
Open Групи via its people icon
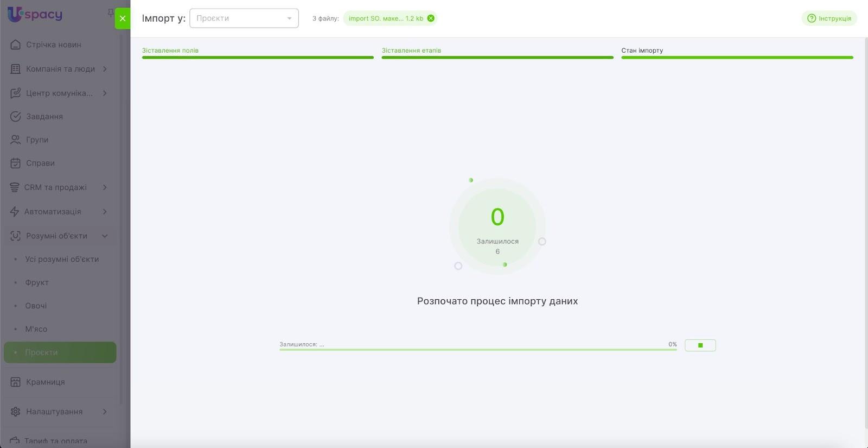pos(16,140)
